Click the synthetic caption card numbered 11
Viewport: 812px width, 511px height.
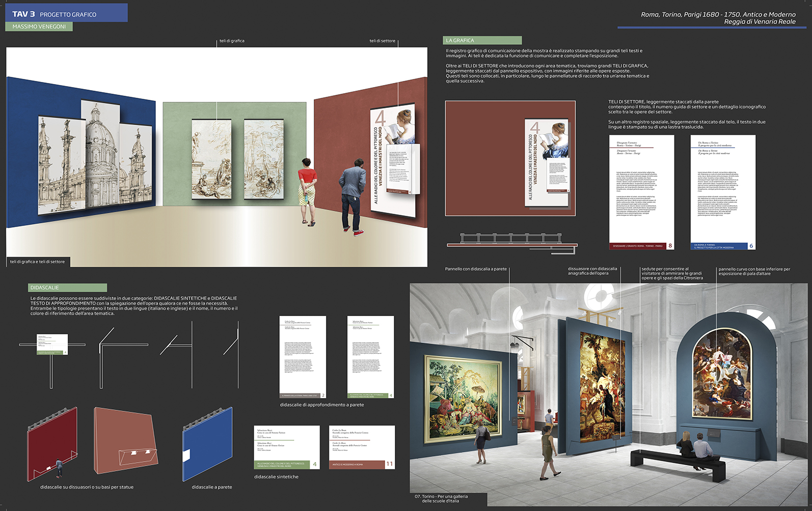click(x=362, y=447)
